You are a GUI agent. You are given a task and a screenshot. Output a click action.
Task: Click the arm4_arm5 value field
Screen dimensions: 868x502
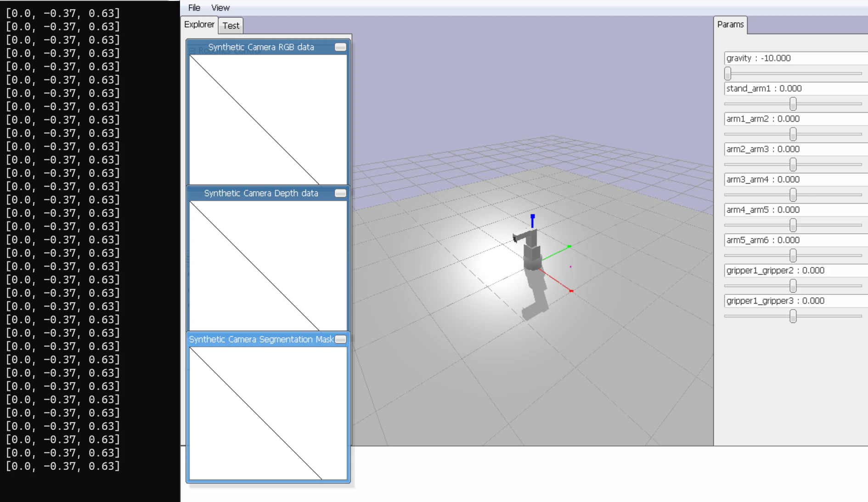tap(796, 210)
